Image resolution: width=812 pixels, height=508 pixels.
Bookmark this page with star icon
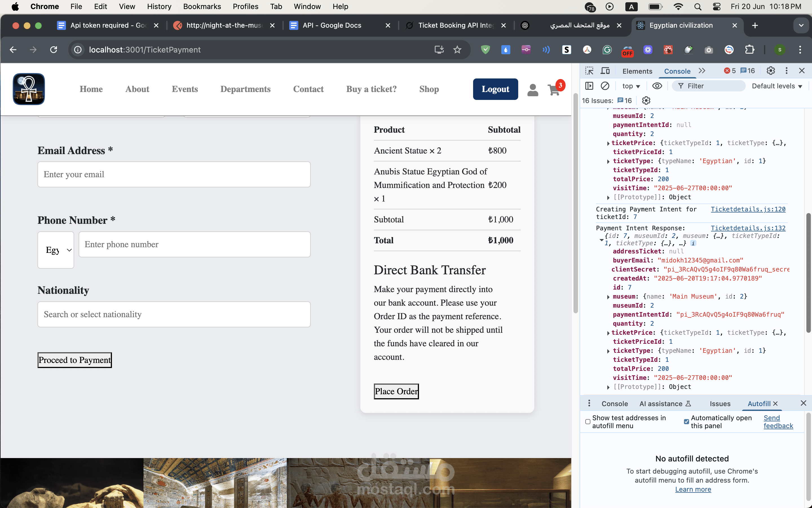(457, 50)
